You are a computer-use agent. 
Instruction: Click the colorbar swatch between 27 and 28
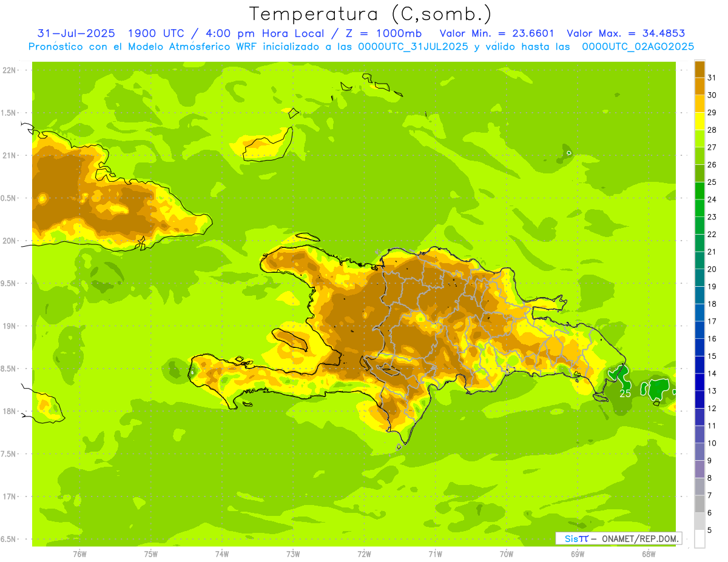click(x=699, y=139)
